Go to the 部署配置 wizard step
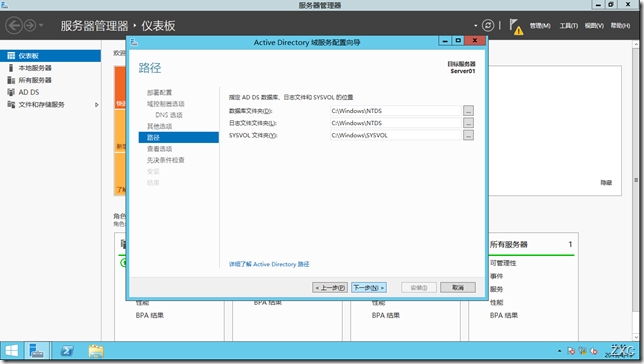Image resolution: width=644 pixels, height=364 pixels. 159,92
